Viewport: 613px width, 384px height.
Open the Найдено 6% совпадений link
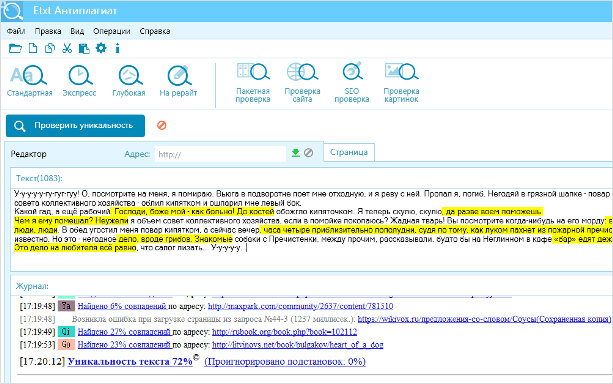123,306
